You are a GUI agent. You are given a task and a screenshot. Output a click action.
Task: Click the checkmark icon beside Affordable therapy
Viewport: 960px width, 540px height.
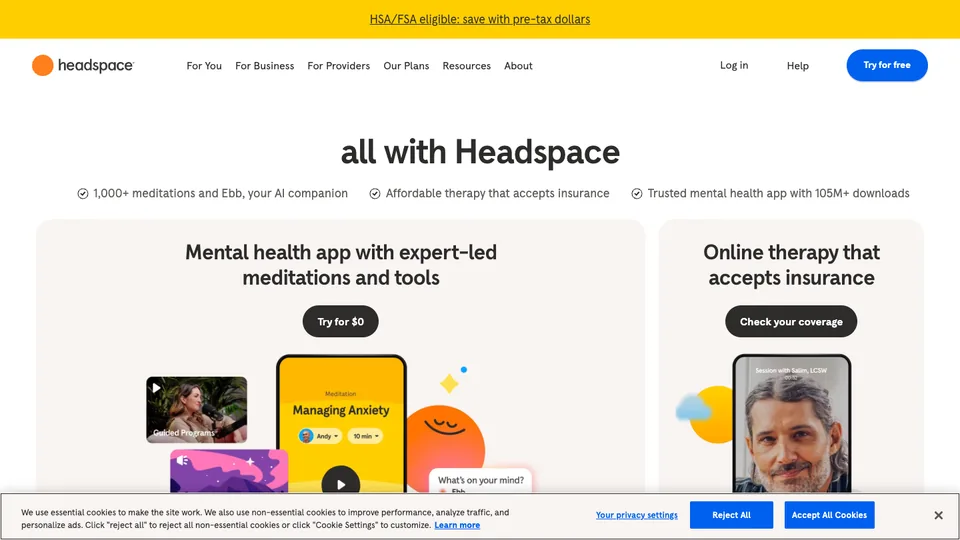coord(375,193)
